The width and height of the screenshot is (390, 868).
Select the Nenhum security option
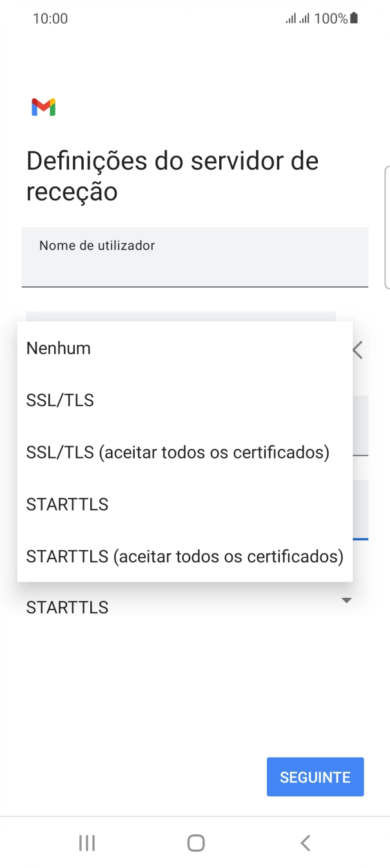click(58, 348)
